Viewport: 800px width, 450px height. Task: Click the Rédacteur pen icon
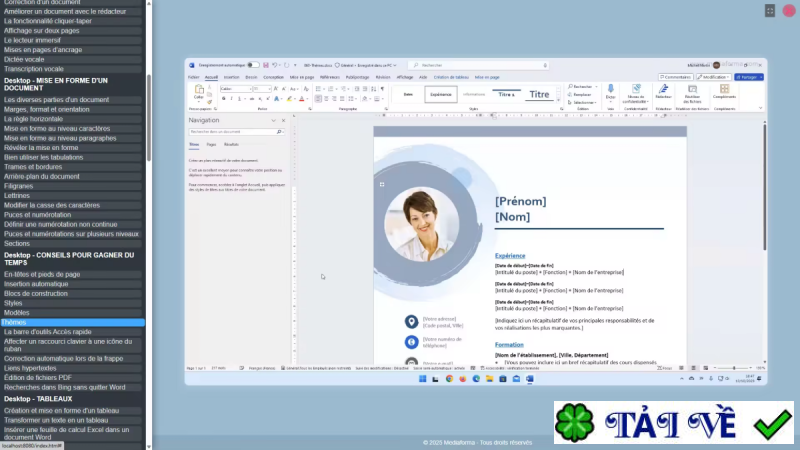pos(663,90)
